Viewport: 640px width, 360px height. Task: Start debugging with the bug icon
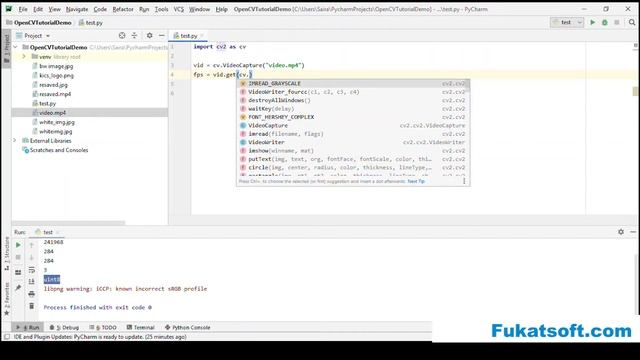[604, 22]
